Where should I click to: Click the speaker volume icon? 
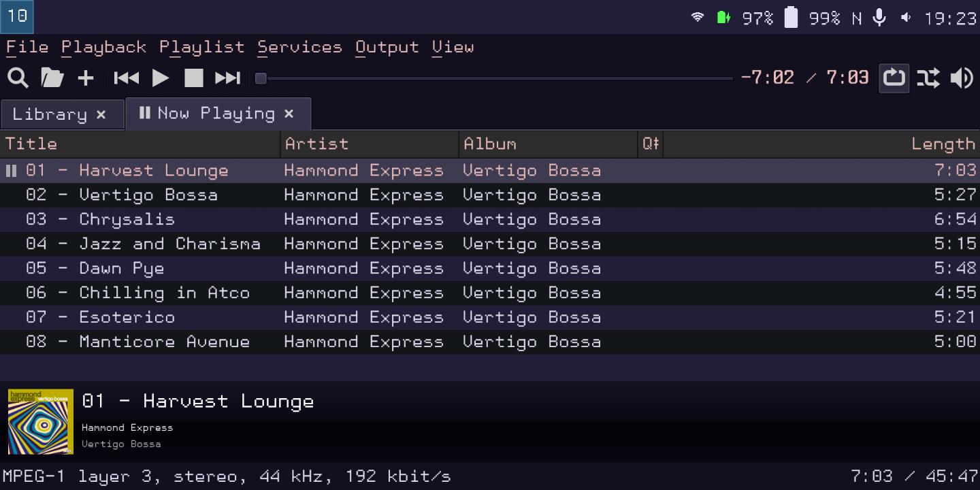coord(962,78)
